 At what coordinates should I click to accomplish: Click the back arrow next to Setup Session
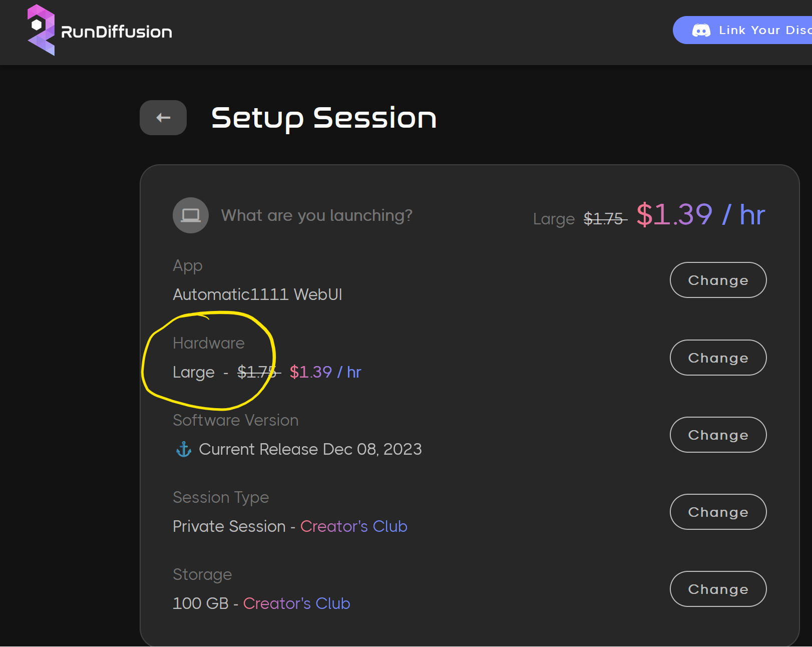(x=163, y=117)
